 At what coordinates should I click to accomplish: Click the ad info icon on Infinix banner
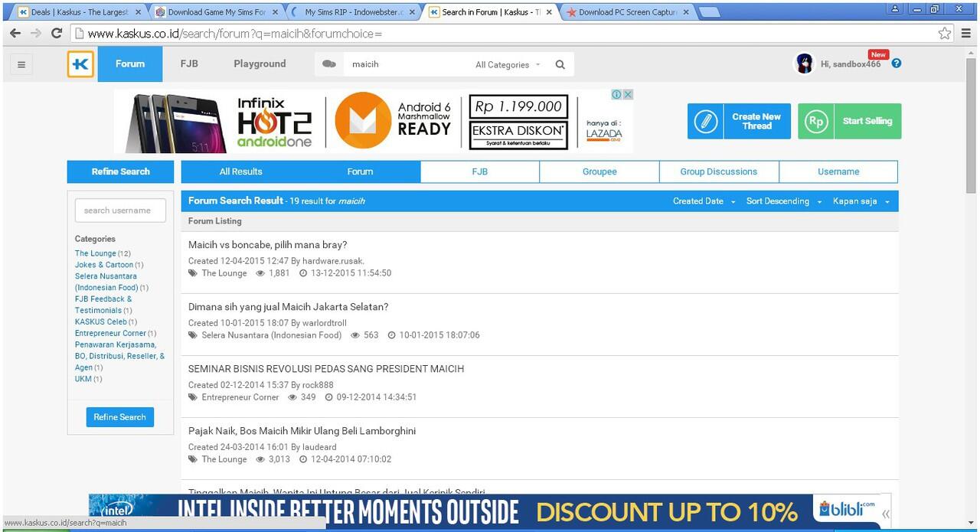pos(616,94)
